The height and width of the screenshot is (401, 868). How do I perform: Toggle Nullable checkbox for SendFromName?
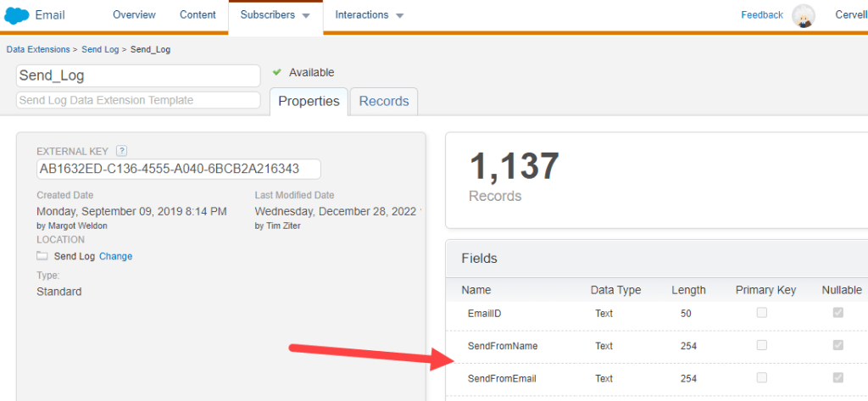coord(838,345)
